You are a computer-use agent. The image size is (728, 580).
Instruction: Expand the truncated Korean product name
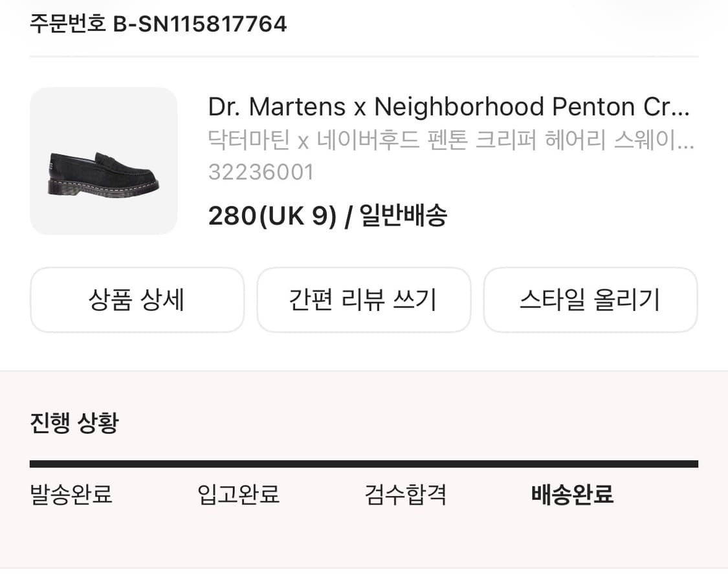tap(453, 141)
